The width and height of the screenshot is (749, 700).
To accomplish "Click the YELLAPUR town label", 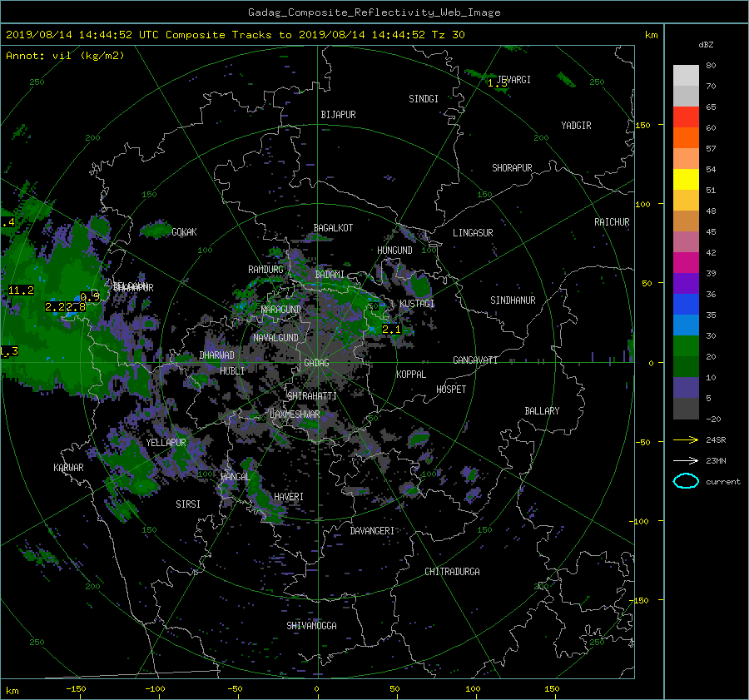I will coord(166,443).
